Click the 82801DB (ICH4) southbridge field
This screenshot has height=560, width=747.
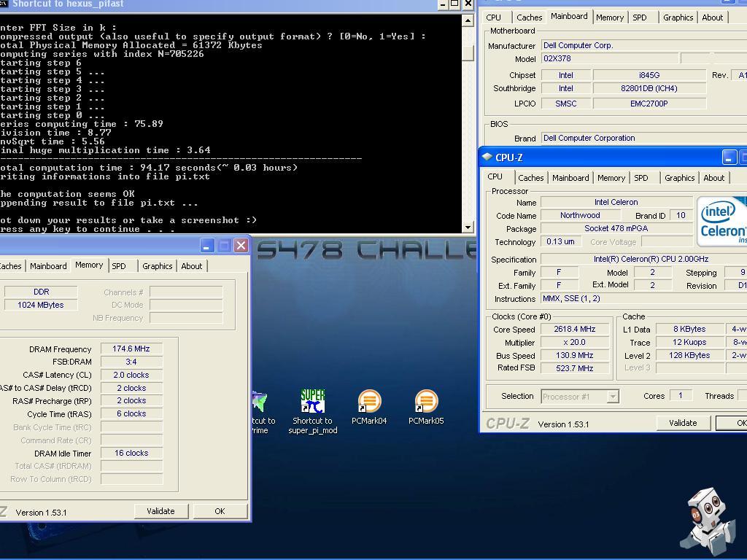[649, 88]
